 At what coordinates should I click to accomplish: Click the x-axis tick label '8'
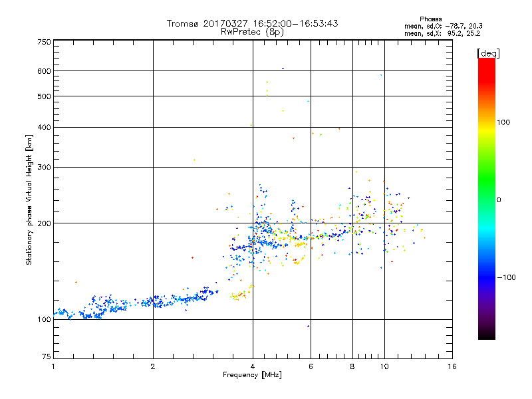click(352, 366)
